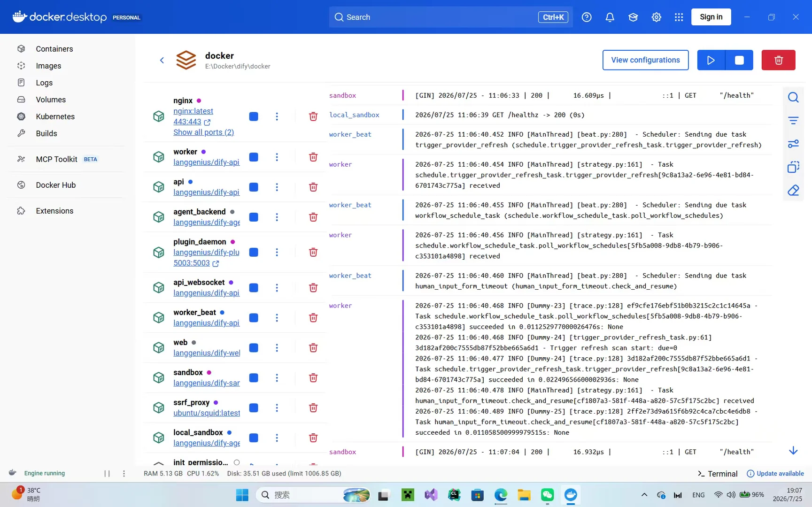Screen dimensions: 812x507
Task: Click the Update available notice
Action: pos(775,474)
